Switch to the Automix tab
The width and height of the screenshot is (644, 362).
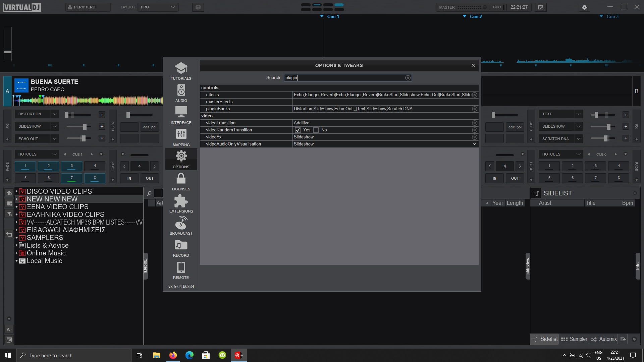(604, 339)
